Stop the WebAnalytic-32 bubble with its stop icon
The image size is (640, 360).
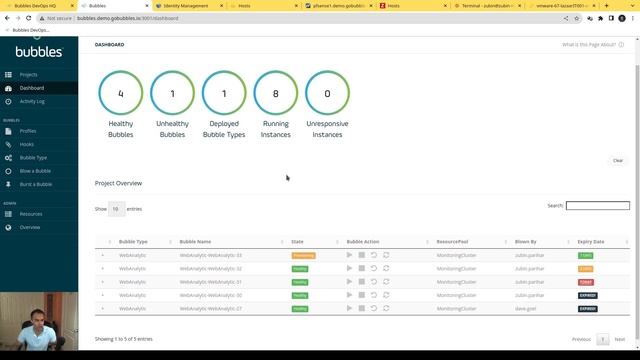pyautogui.click(x=362, y=269)
